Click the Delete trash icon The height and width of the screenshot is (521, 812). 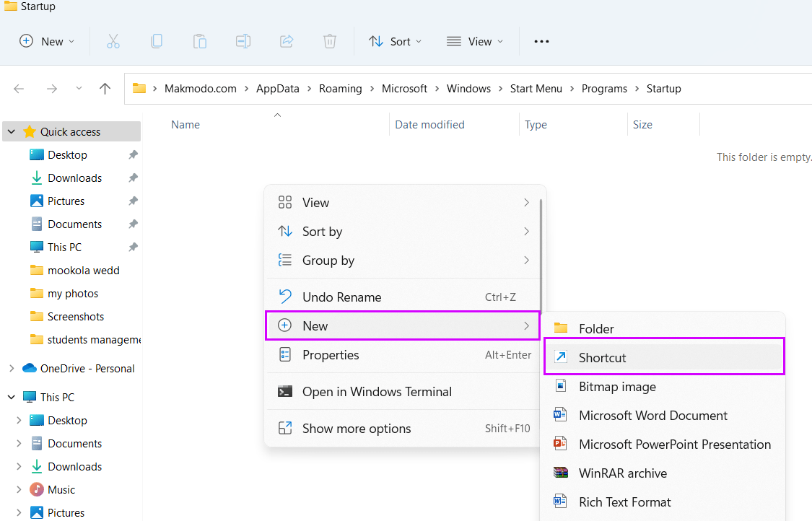tap(330, 41)
